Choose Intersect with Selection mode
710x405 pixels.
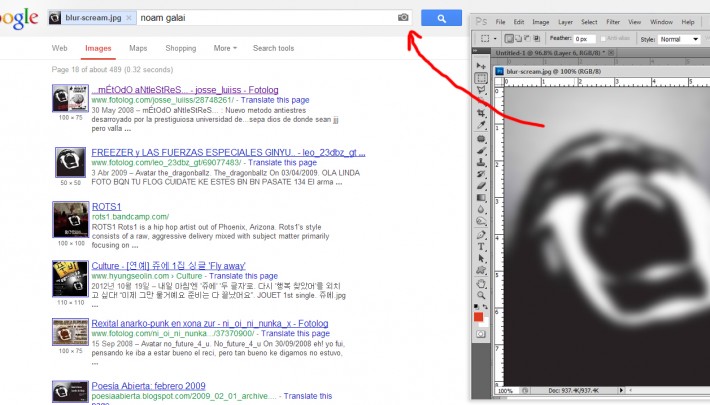click(537, 39)
